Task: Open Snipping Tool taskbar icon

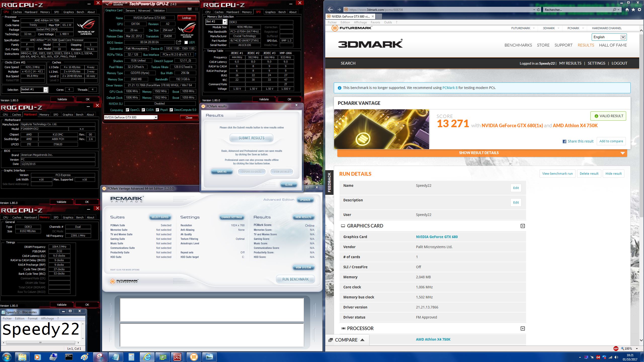Action: (100, 357)
